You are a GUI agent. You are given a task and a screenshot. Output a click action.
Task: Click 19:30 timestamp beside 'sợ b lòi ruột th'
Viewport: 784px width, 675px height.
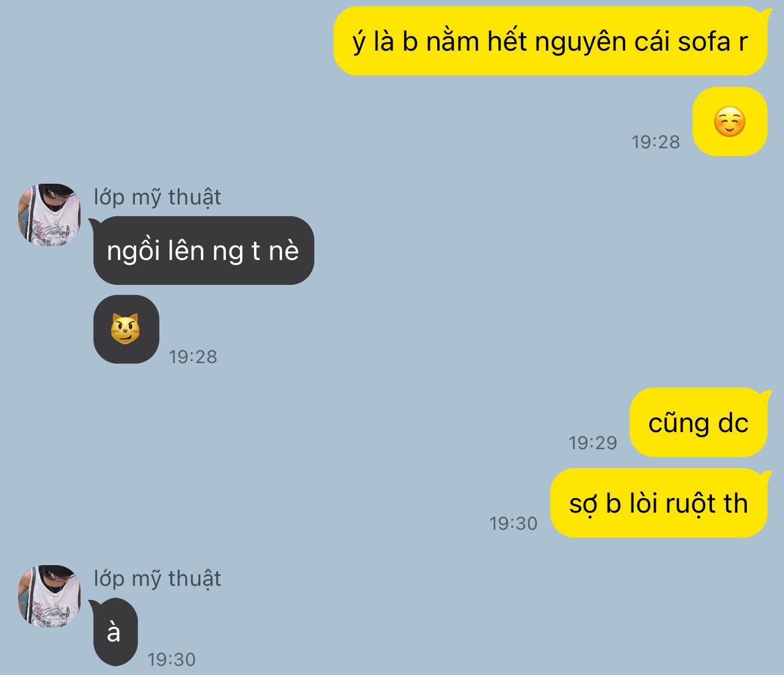(513, 523)
